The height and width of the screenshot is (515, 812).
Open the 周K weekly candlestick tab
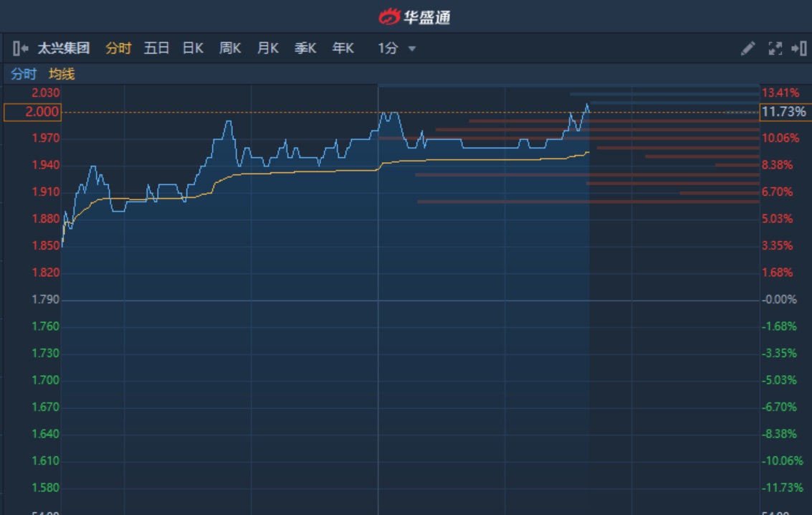click(x=230, y=49)
